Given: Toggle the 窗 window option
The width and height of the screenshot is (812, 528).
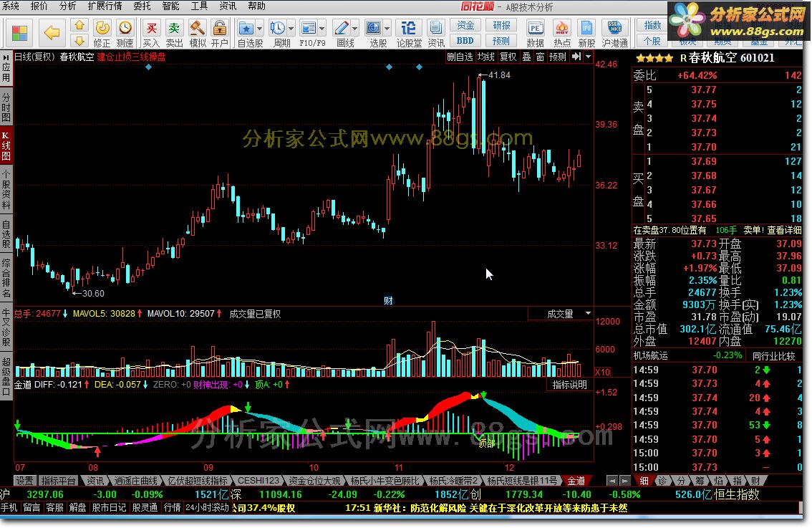Looking at the screenshot, I should coord(540,57).
